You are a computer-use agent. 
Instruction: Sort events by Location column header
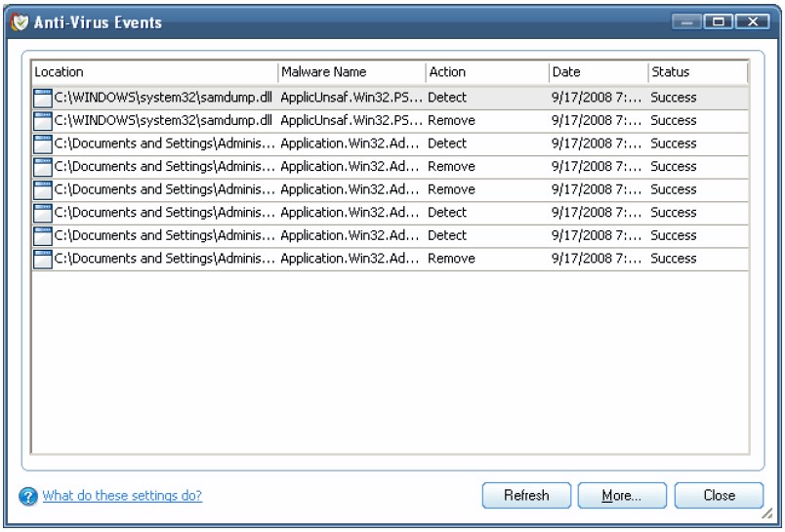click(154, 72)
